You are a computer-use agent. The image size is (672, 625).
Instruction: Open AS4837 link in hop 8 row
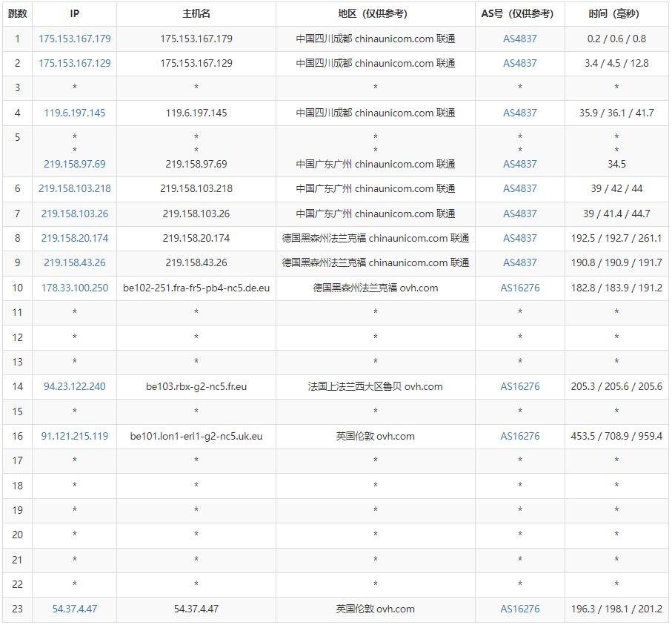click(x=520, y=238)
